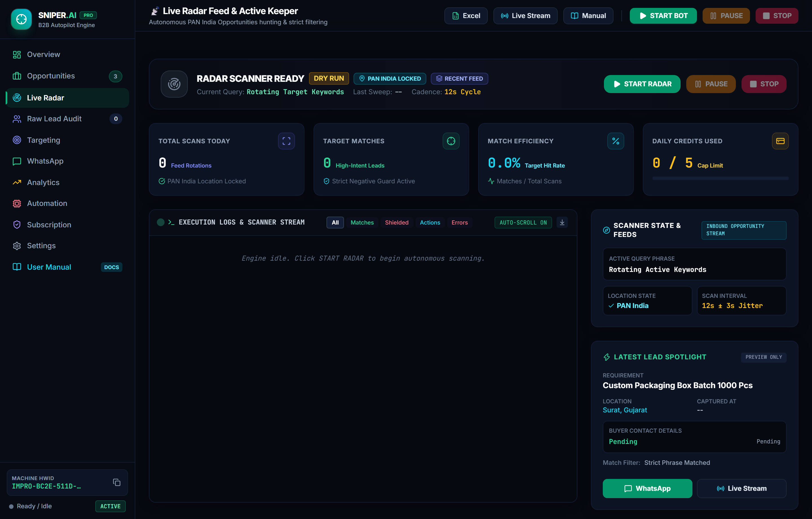Click the ACTIVE status badge at bottom left
812x519 pixels.
point(110,506)
